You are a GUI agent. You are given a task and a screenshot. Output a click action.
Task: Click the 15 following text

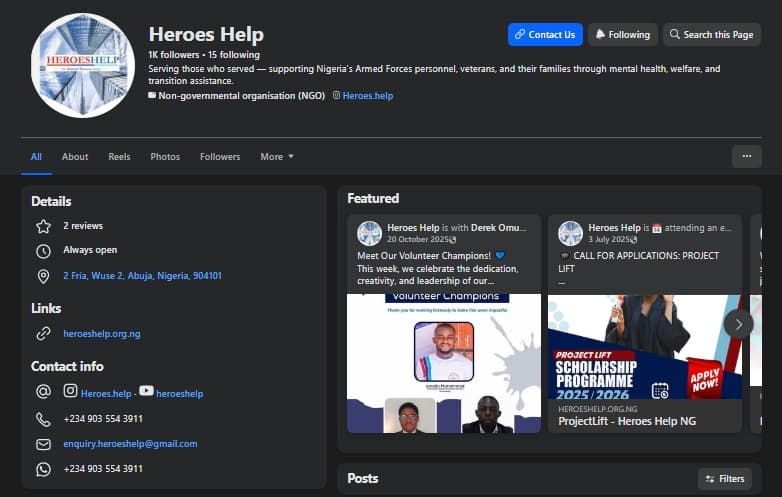pyautogui.click(x=234, y=55)
